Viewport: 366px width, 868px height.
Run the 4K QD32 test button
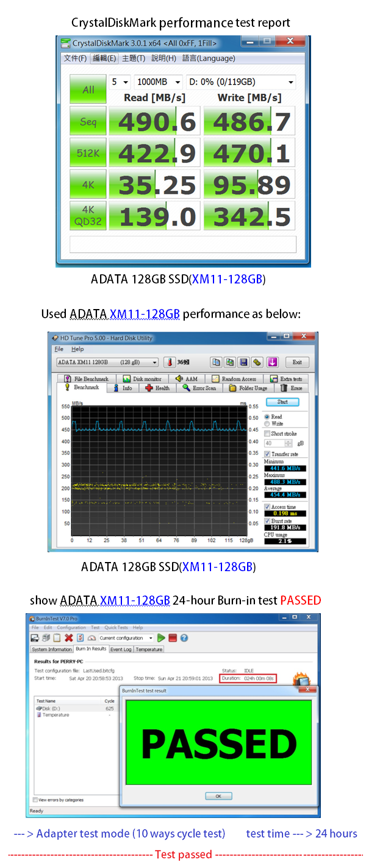coord(88,216)
